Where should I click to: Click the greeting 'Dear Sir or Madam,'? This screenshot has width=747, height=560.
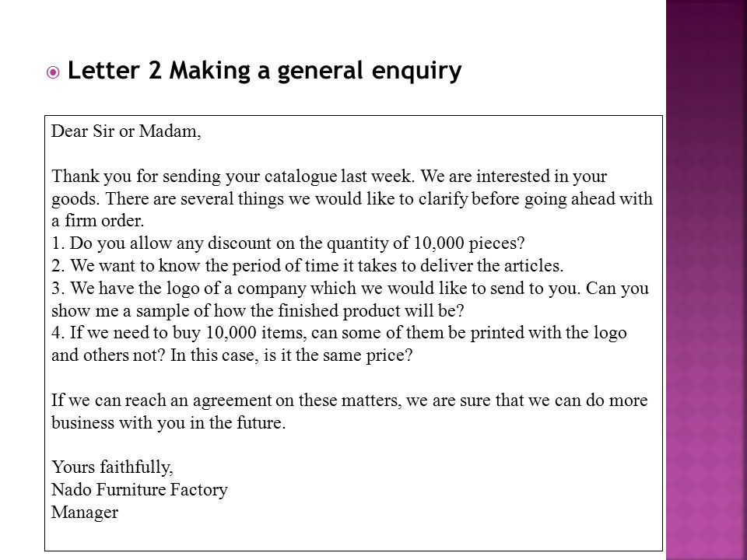tap(126, 131)
